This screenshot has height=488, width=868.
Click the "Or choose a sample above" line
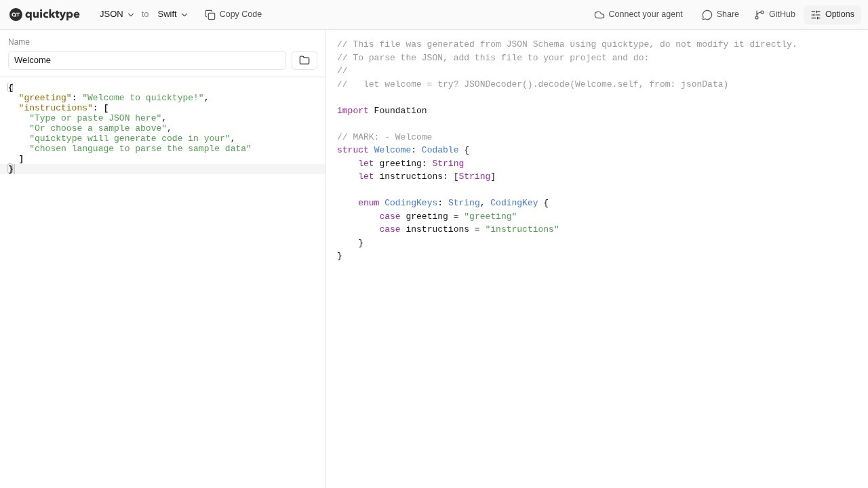point(98,128)
